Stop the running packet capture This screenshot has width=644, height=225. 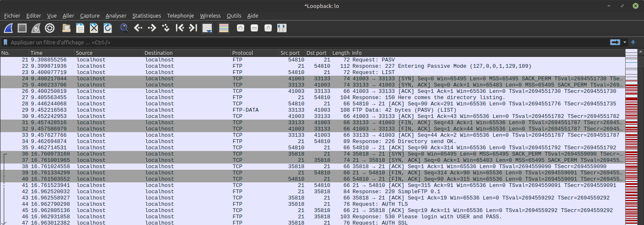(22, 28)
